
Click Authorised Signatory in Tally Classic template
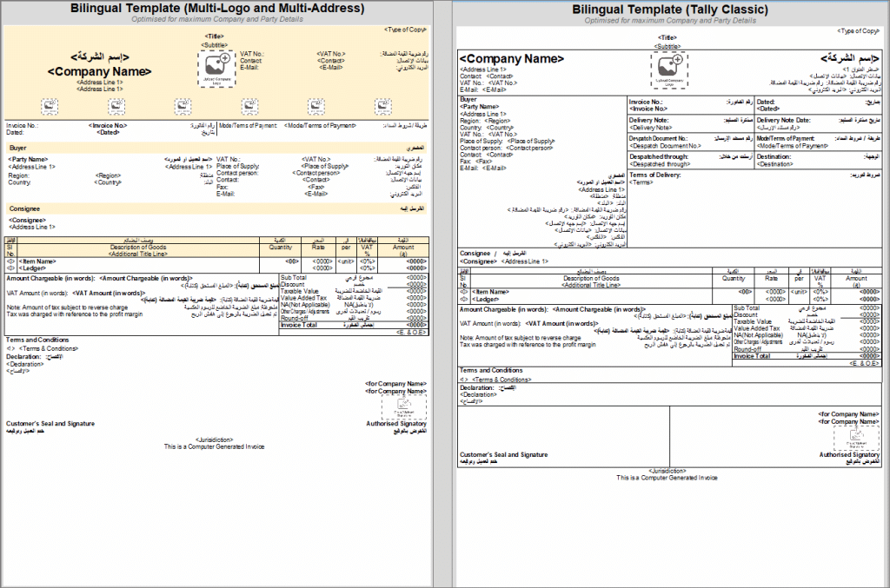click(x=849, y=455)
